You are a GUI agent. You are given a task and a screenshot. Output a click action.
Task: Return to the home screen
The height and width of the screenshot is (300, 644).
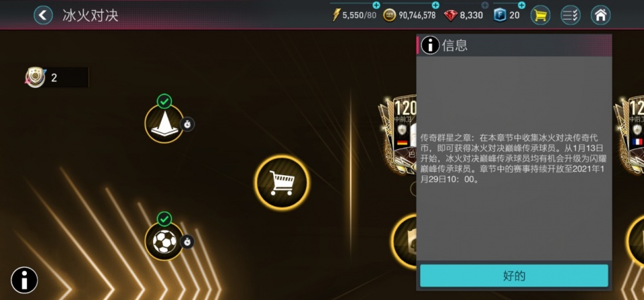click(x=600, y=15)
